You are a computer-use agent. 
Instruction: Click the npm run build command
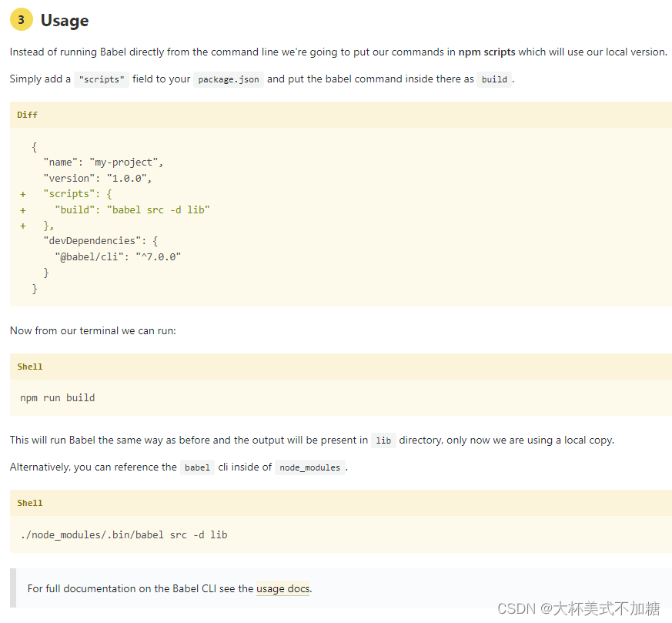pyautogui.click(x=58, y=398)
